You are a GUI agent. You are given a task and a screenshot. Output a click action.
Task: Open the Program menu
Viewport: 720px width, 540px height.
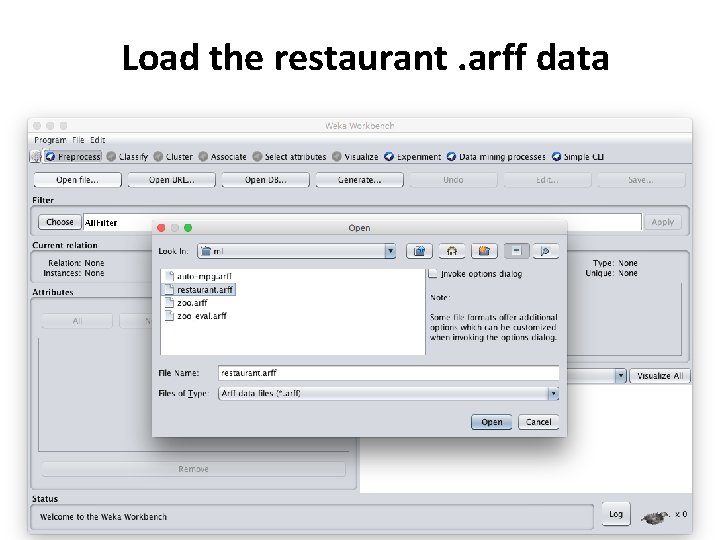tap(50, 140)
